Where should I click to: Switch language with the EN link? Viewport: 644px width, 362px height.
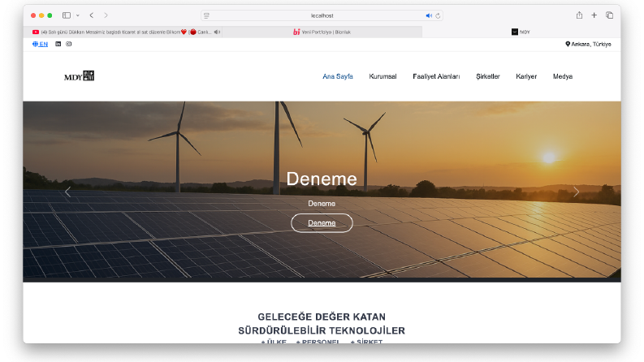coord(41,44)
